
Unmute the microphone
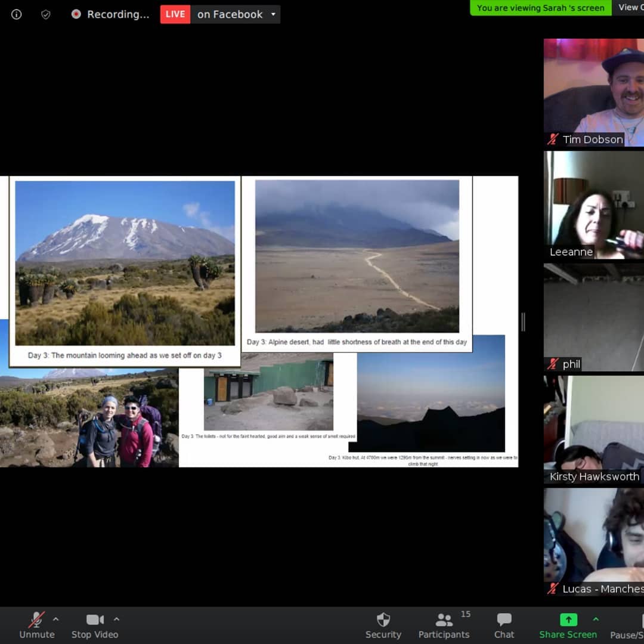click(x=37, y=625)
